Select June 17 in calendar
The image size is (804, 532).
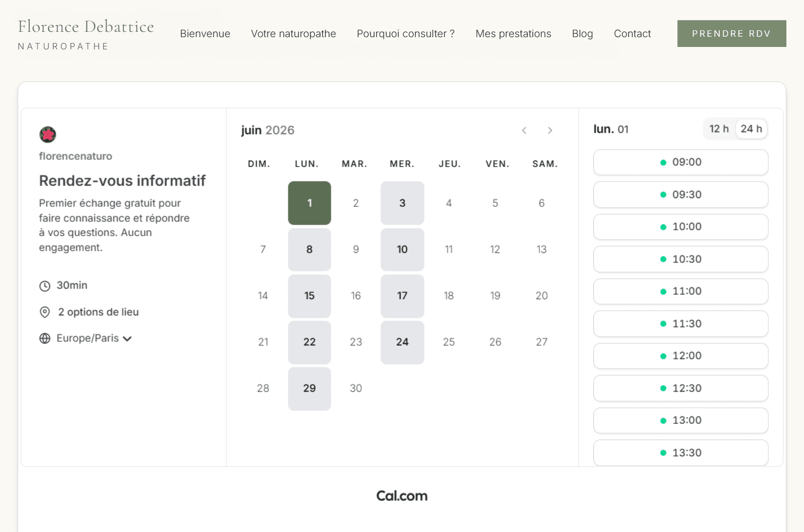tap(402, 296)
